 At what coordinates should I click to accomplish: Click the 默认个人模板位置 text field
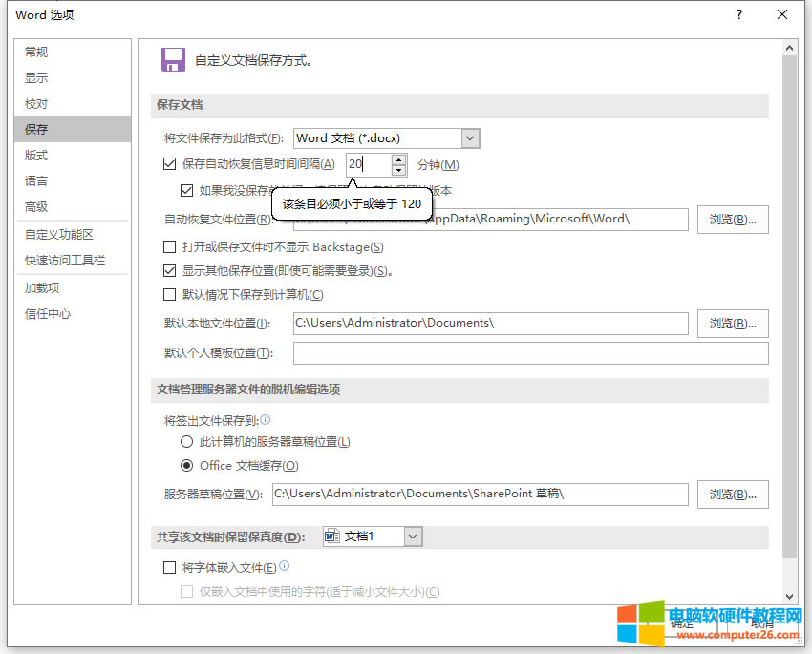click(530, 353)
